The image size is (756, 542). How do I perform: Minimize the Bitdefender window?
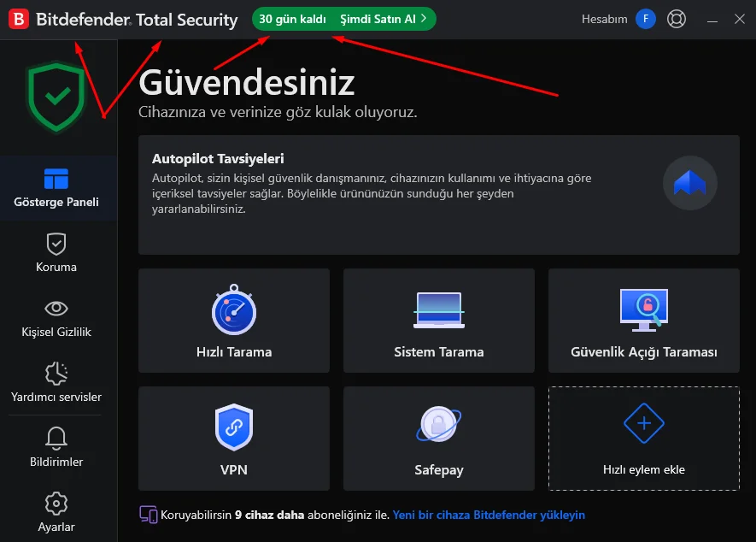point(712,20)
